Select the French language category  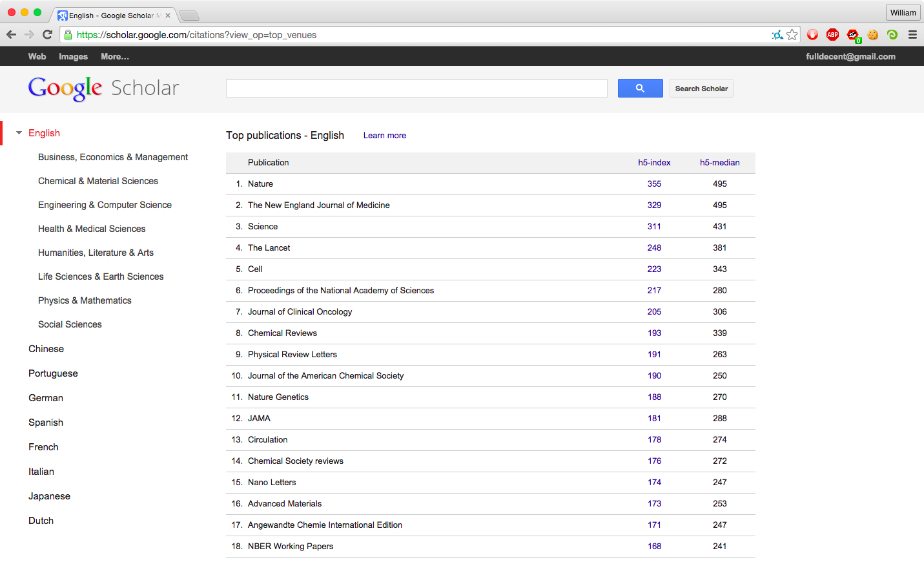(x=43, y=447)
